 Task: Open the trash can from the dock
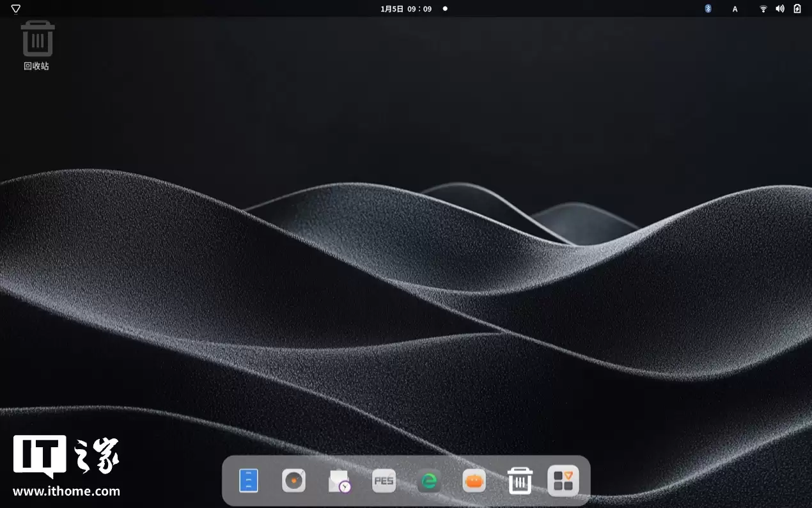tap(520, 480)
